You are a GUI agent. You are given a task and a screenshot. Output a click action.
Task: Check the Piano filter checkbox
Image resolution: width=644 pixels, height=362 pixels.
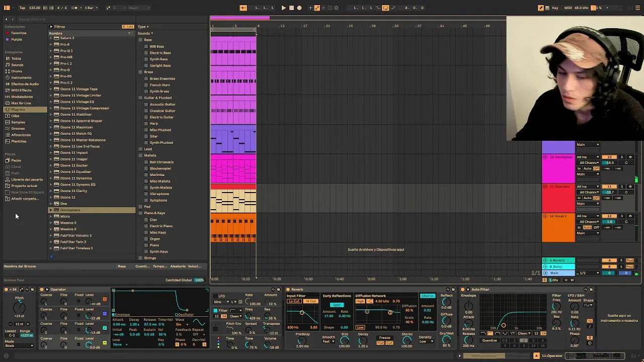point(146,245)
